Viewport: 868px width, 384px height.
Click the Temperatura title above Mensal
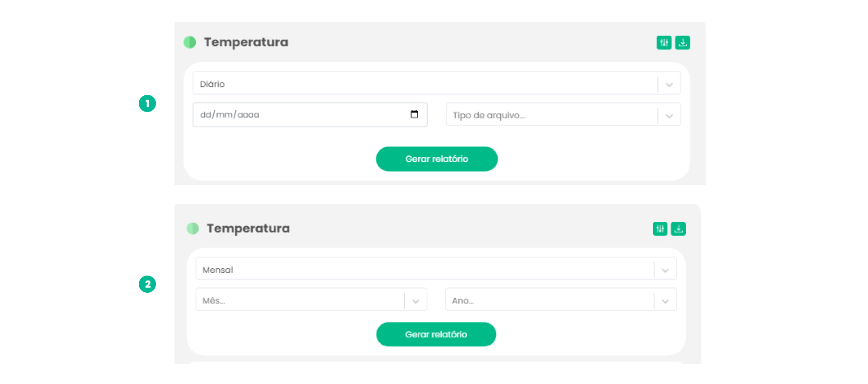(248, 228)
